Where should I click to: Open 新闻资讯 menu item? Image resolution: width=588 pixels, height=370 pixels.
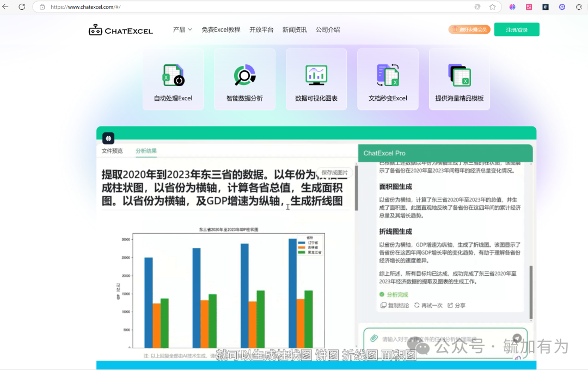point(295,29)
